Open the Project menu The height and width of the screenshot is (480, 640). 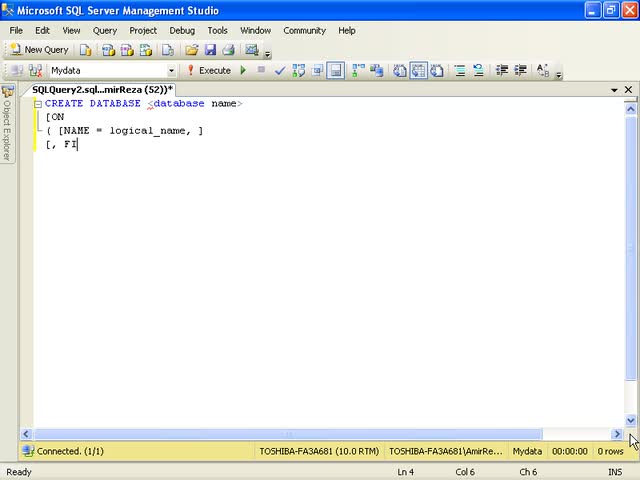143,31
